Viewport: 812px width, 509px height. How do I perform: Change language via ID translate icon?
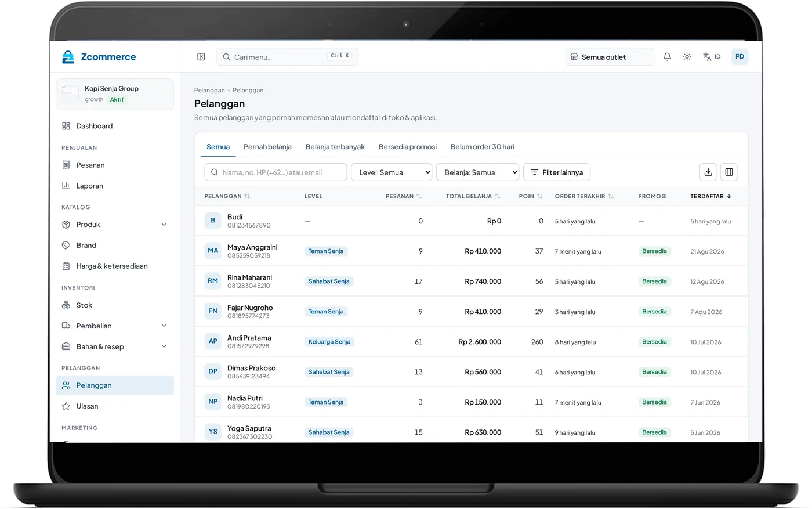pyautogui.click(x=712, y=57)
